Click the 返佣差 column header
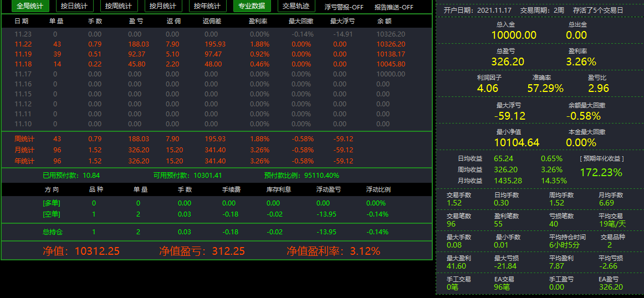The width and height of the screenshot is (644, 298). pyautogui.click(x=212, y=22)
